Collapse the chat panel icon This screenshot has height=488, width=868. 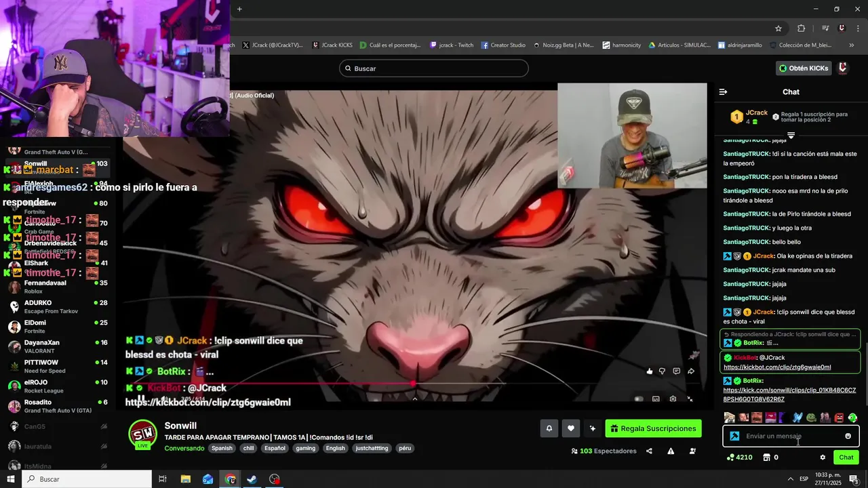point(723,91)
